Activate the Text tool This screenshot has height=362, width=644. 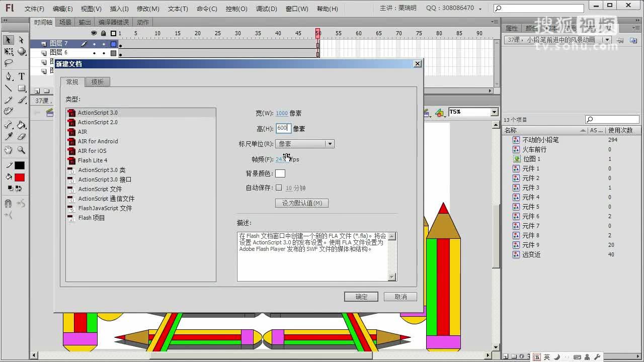coord(21,76)
